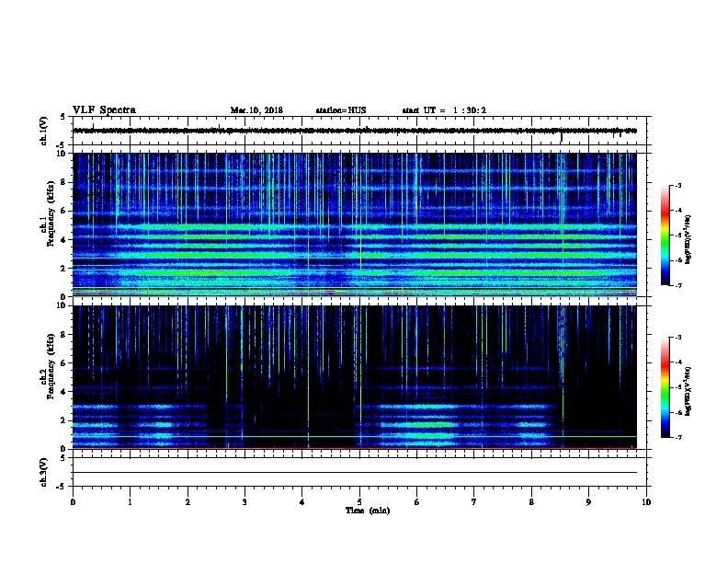Click the log(PSD) label beside ch.2 color bar
This screenshot has width=728, height=563.
[688, 391]
